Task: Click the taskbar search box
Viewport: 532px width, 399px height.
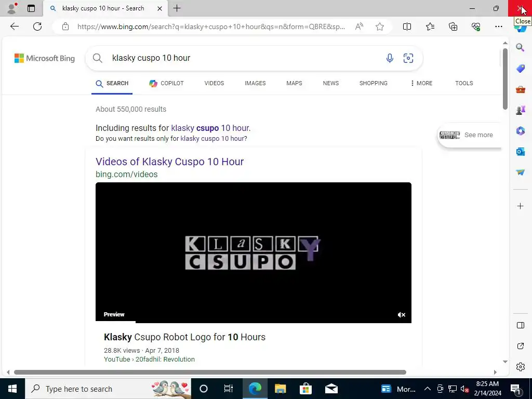Action: 108,389
